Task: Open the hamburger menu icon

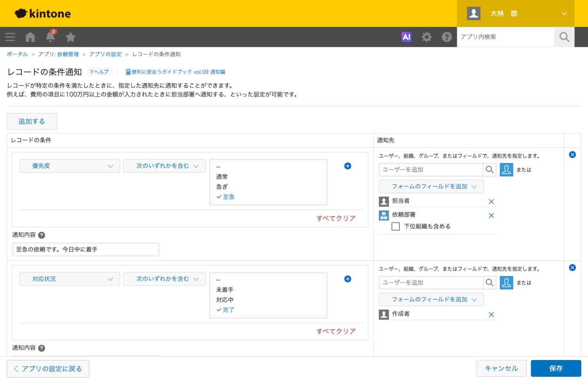Action: coord(10,37)
